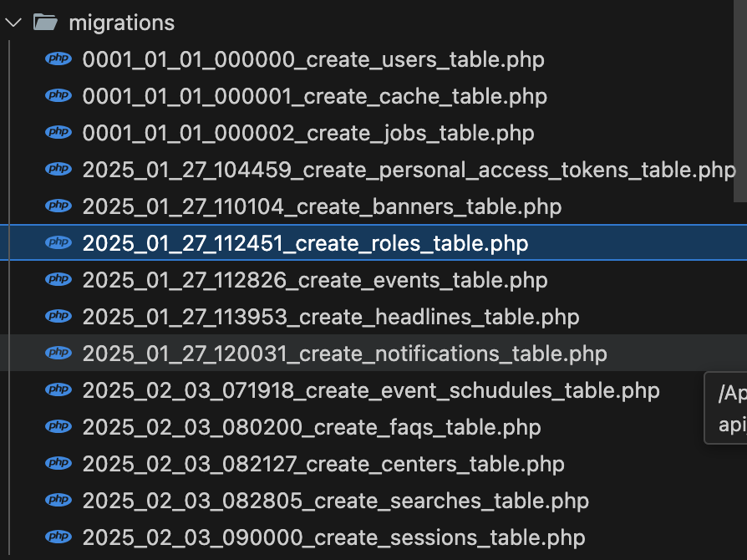747x560 pixels.
Task: Select create_searches_table.php migration
Action: [335, 501]
